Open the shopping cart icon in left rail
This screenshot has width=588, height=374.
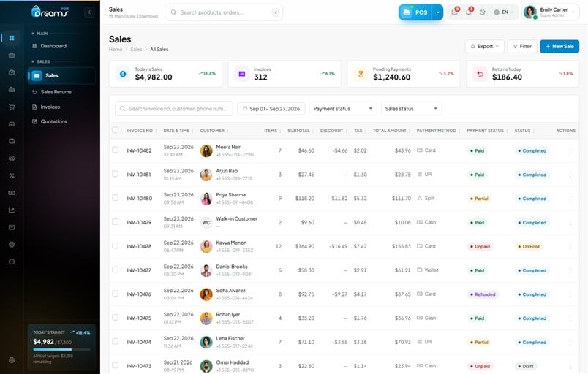pyautogui.click(x=12, y=107)
